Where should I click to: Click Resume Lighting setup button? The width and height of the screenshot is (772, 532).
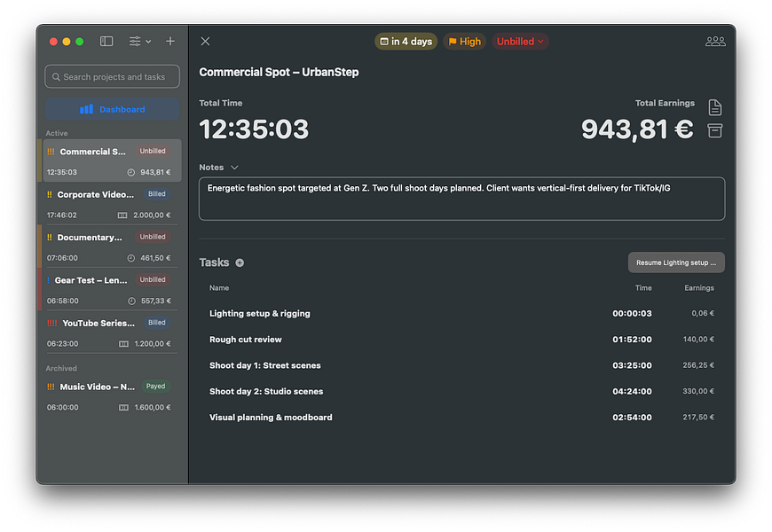676,262
